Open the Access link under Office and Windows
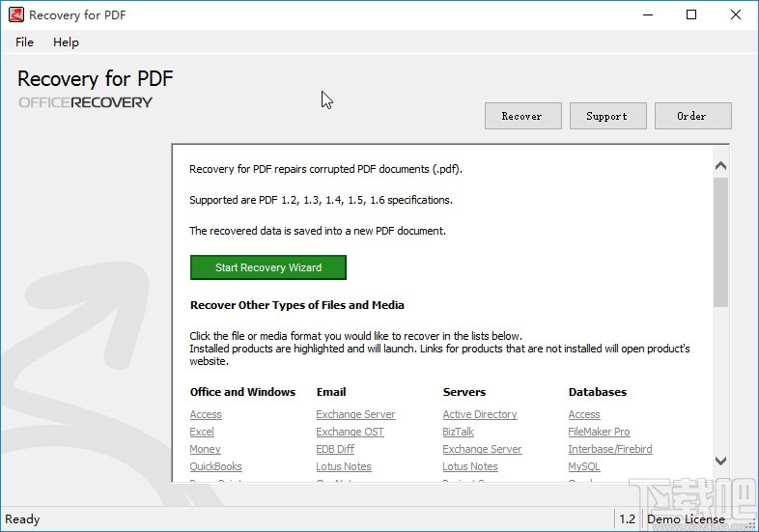759x532 pixels. tap(206, 414)
